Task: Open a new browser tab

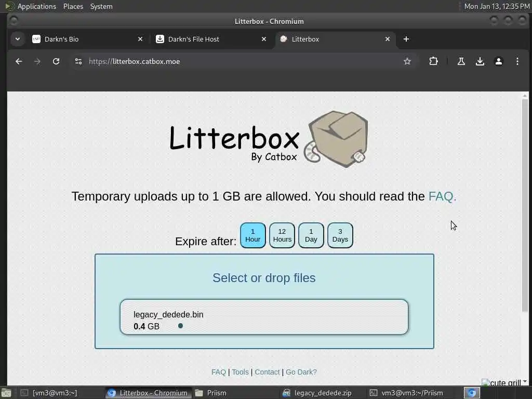Action: pyautogui.click(x=406, y=39)
